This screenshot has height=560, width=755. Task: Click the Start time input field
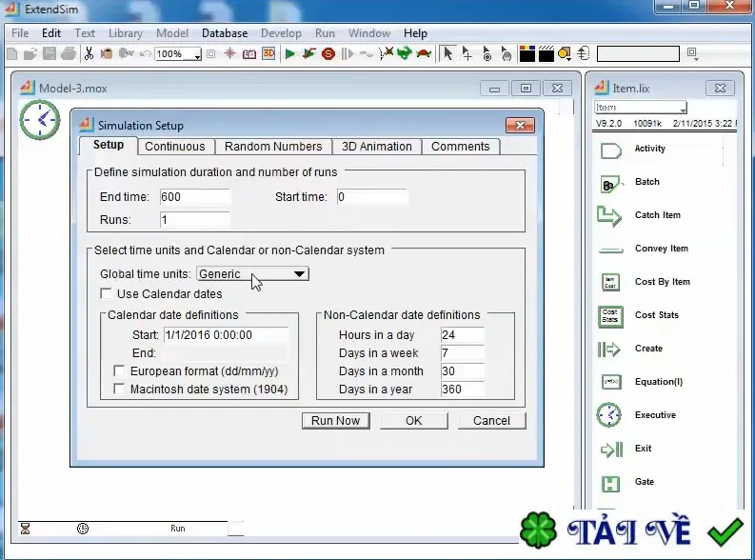pos(371,197)
